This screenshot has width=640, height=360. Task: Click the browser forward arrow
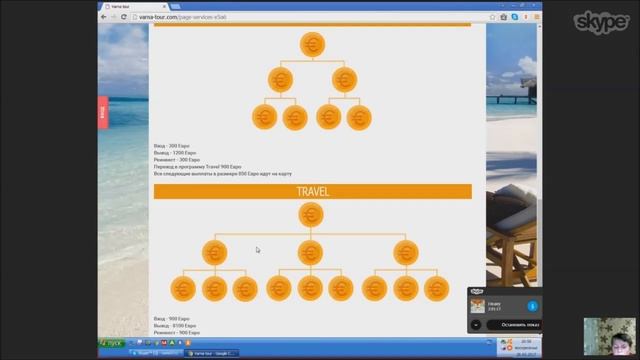(x=113, y=17)
